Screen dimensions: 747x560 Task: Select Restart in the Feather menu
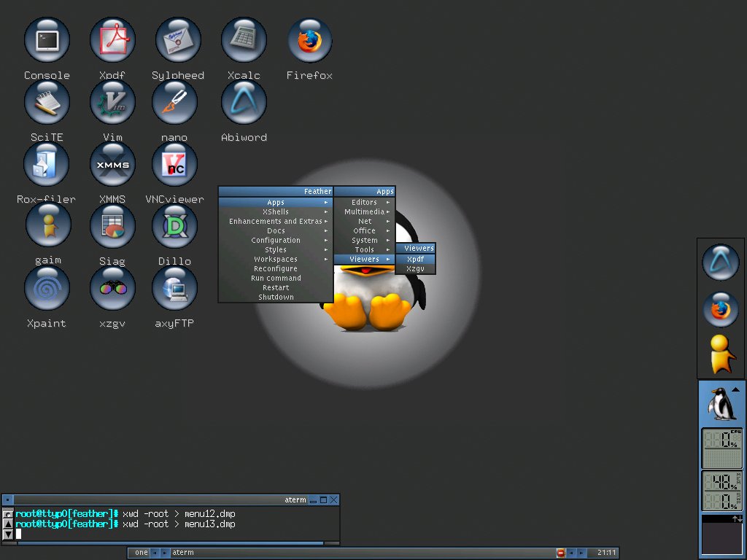[275, 288]
